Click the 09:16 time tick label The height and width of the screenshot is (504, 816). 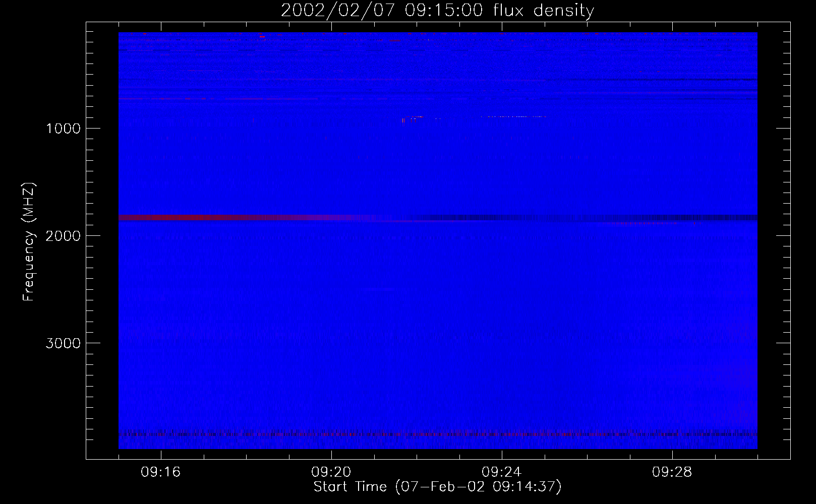[x=161, y=472]
